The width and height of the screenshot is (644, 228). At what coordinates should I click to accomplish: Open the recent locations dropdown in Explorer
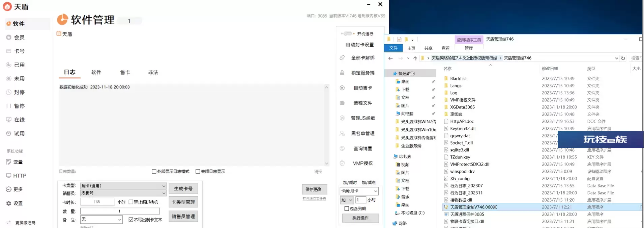pos(408,58)
